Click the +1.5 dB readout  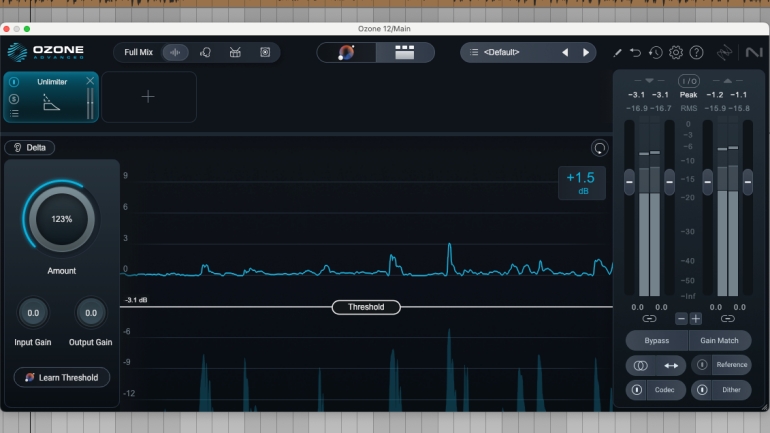coord(581,183)
